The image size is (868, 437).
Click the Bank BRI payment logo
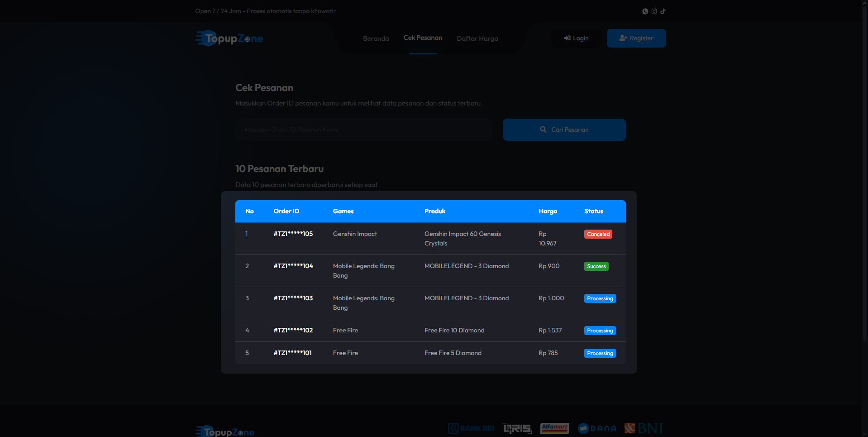[x=471, y=428]
